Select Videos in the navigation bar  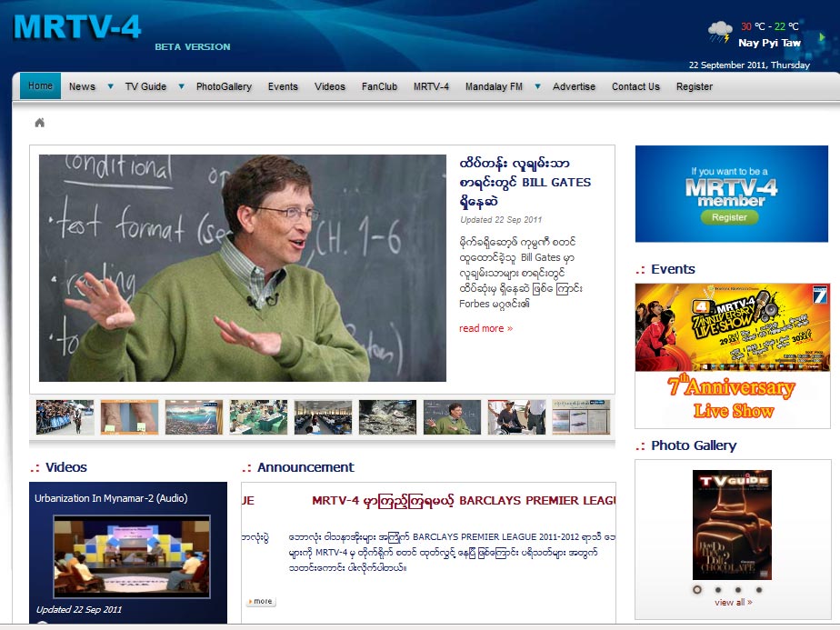[330, 86]
